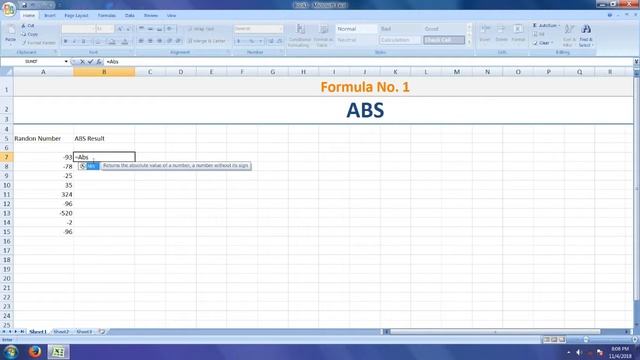
Task: Click Decrease Indent icon
Action: 169,41
